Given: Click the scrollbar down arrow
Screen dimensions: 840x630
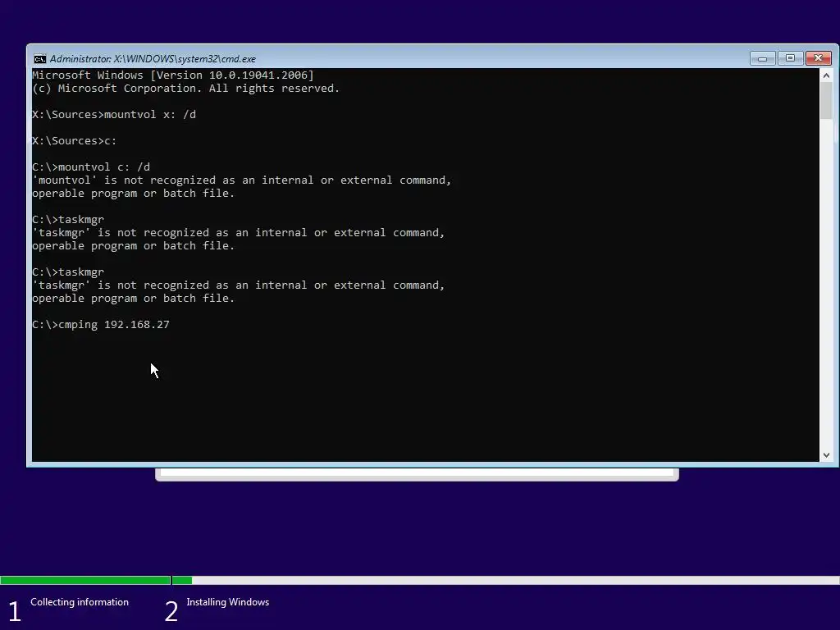Looking at the screenshot, I should click(x=826, y=454).
